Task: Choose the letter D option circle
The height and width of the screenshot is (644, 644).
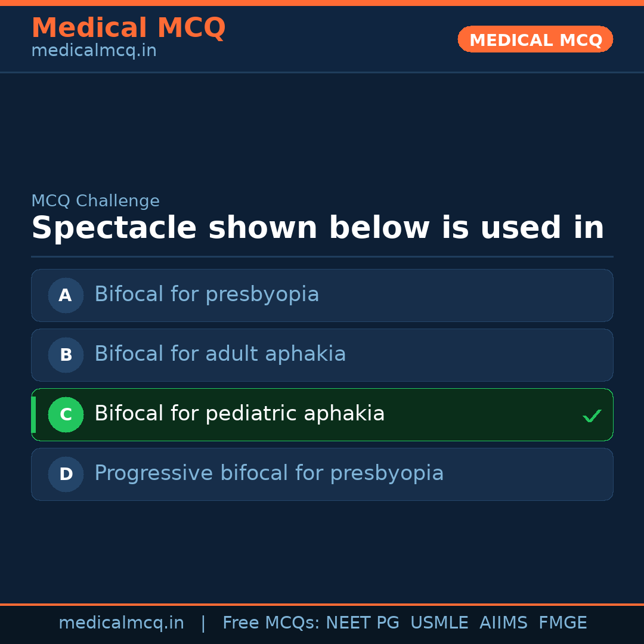Action: click(66, 474)
